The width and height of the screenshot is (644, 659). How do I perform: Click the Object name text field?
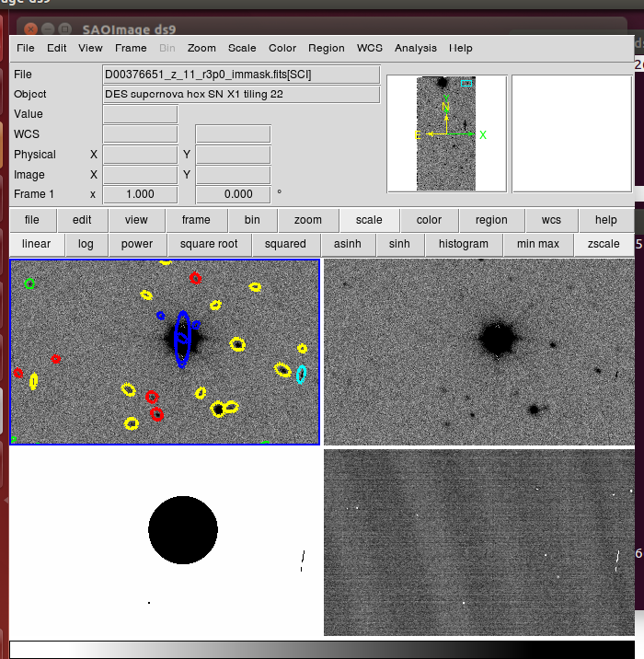241,94
